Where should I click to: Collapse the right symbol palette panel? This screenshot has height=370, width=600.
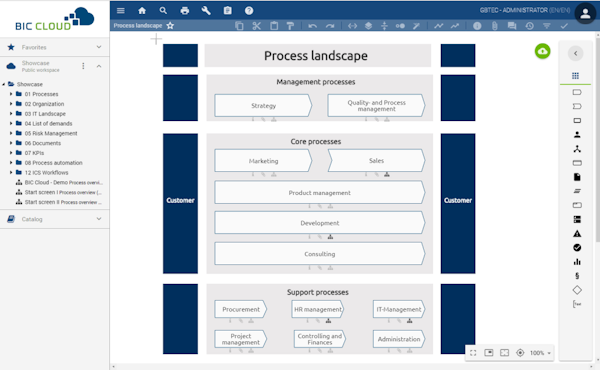click(575, 54)
